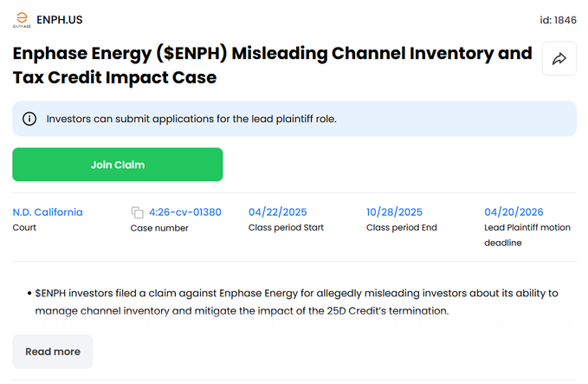This screenshot has height=384, width=588.
Task: Open the N.D. California court link
Action: (x=48, y=212)
